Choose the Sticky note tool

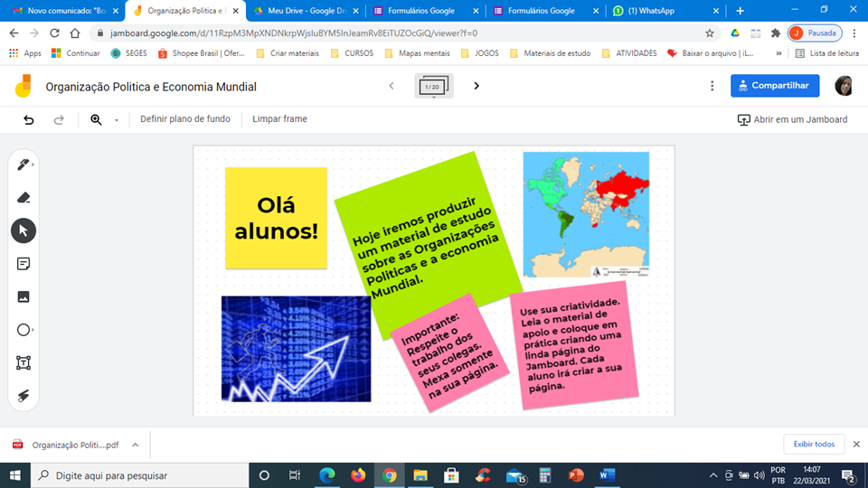click(x=24, y=264)
